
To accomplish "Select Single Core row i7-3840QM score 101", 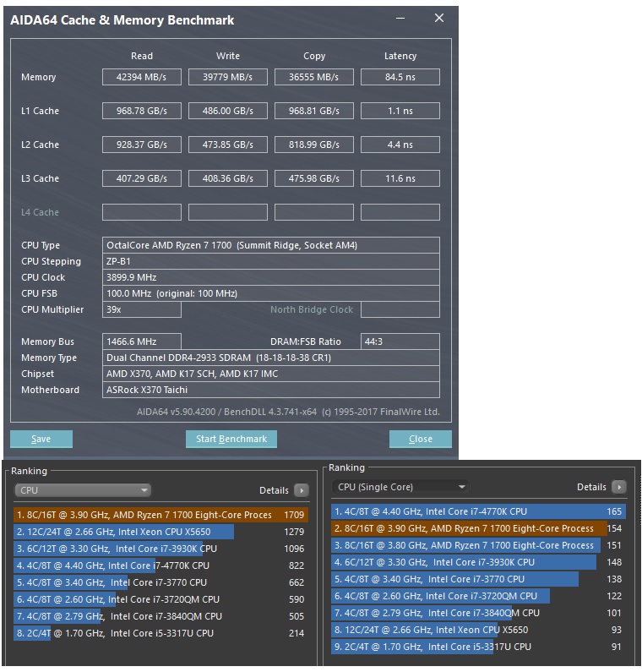I will coord(478,613).
